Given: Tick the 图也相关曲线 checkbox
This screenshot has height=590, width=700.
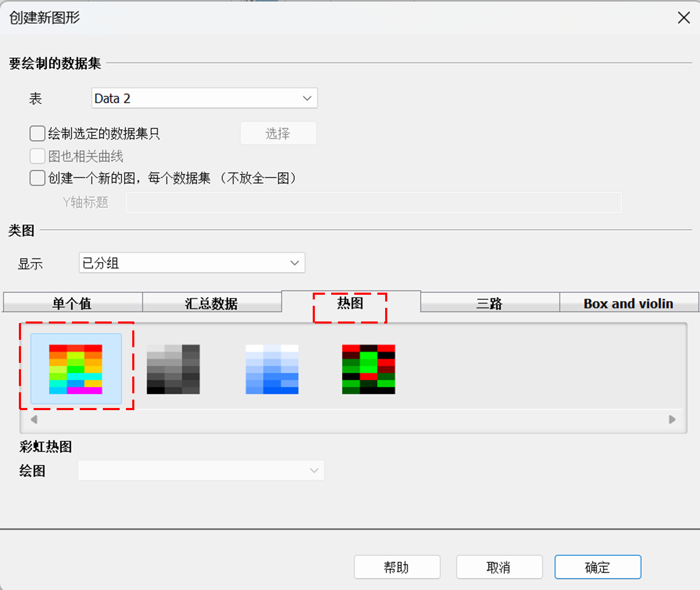Looking at the screenshot, I should point(37,156).
